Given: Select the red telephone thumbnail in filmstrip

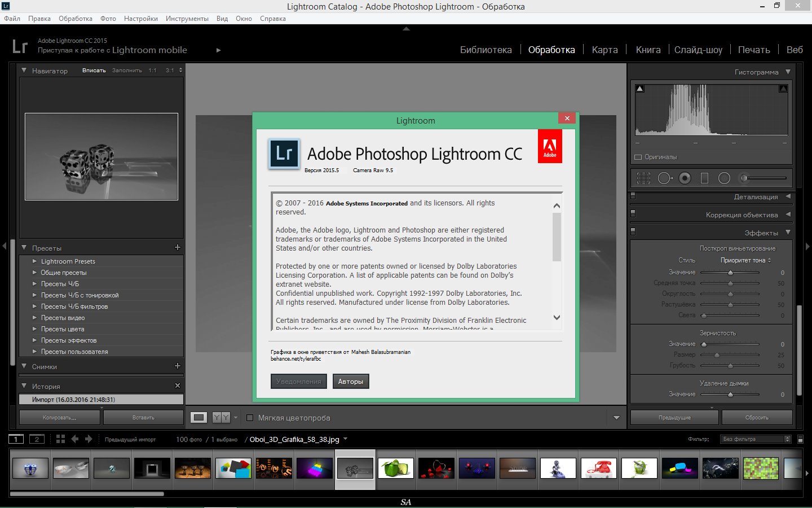Looking at the screenshot, I should click(x=599, y=468).
